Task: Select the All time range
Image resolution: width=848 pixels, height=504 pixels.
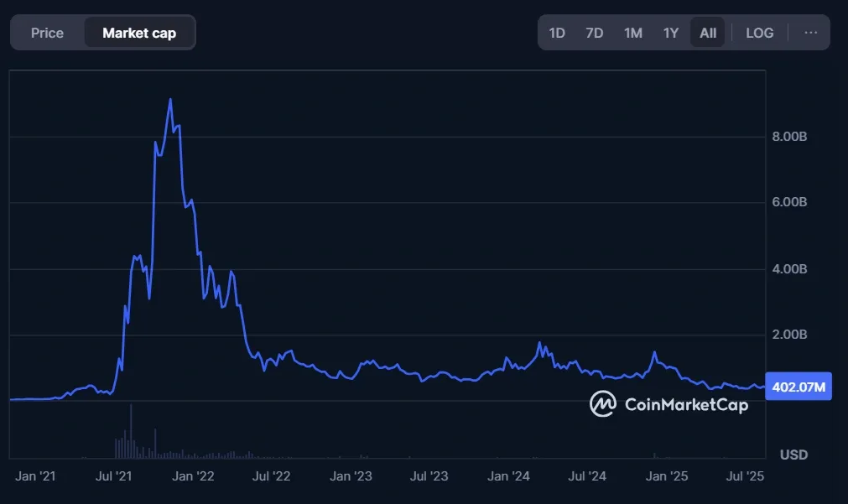Action: coord(708,33)
